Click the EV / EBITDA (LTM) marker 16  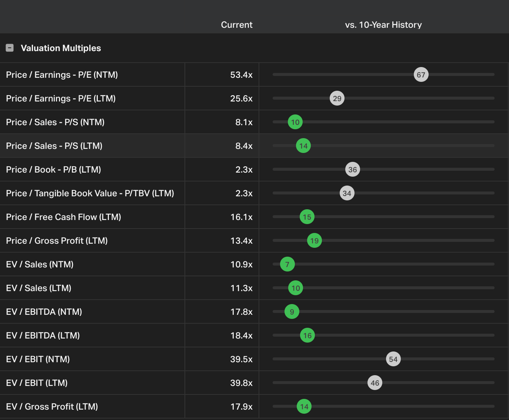click(307, 336)
